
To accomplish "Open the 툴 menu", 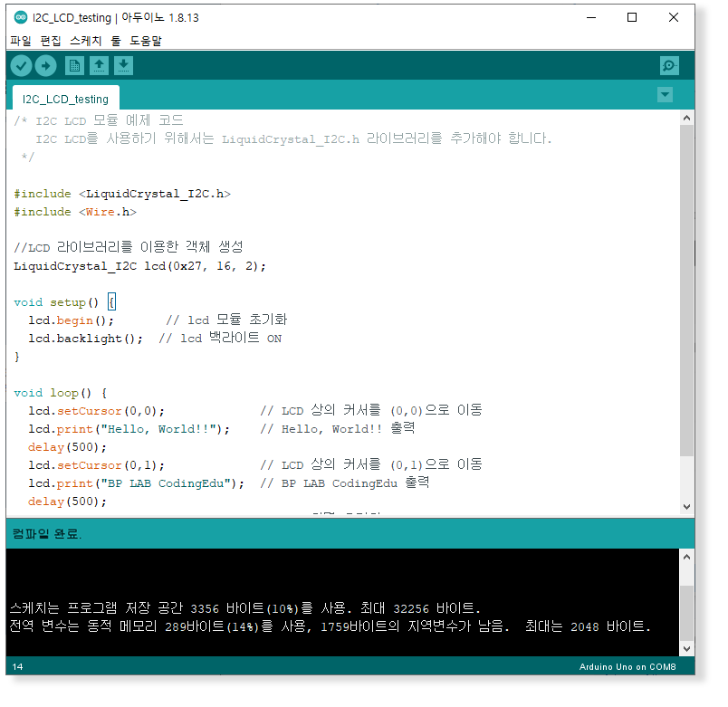I will tap(116, 41).
